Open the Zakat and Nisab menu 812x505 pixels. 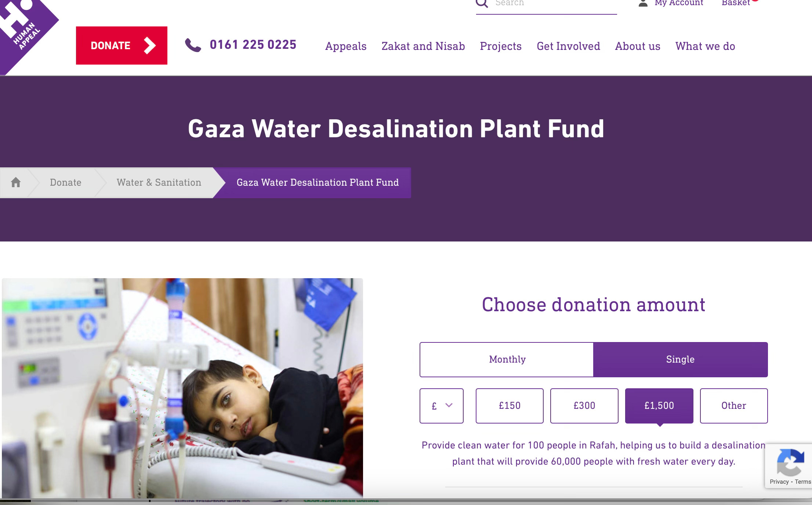tap(423, 46)
